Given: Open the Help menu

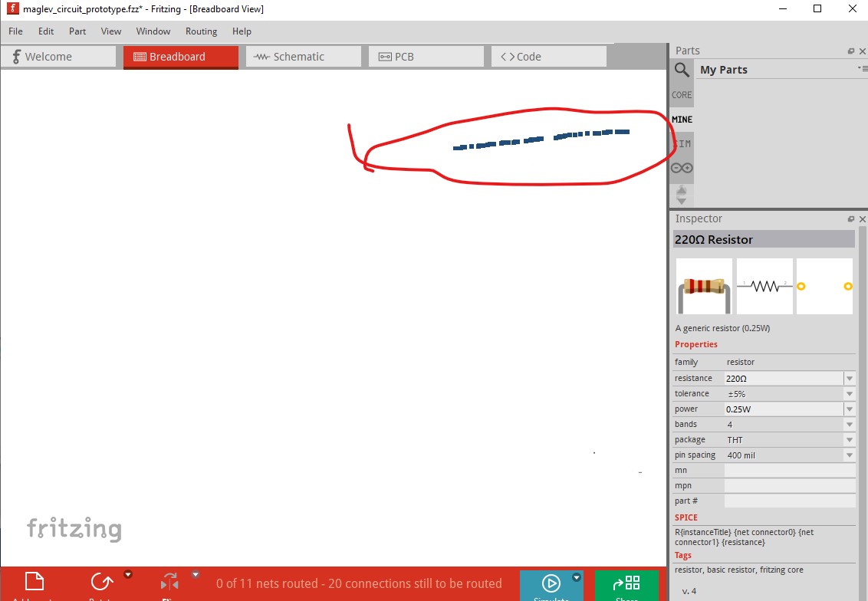Looking at the screenshot, I should 242,31.
